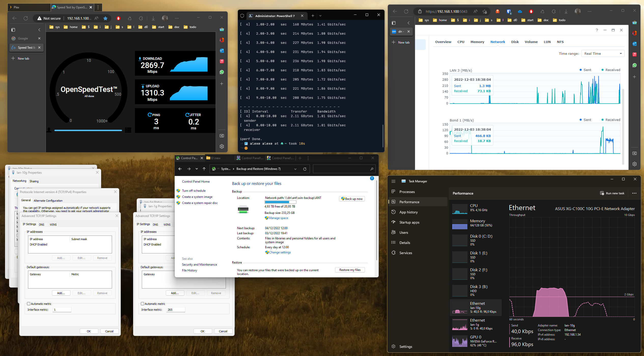Open the Memory tab in Resource Monitor
The width and height of the screenshot is (644, 356).
[477, 42]
